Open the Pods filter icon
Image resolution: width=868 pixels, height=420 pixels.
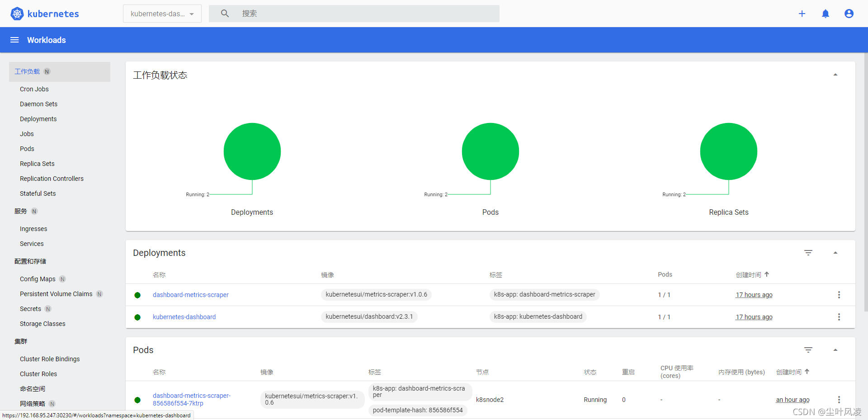pyautogui.click(x=808, y=350)
